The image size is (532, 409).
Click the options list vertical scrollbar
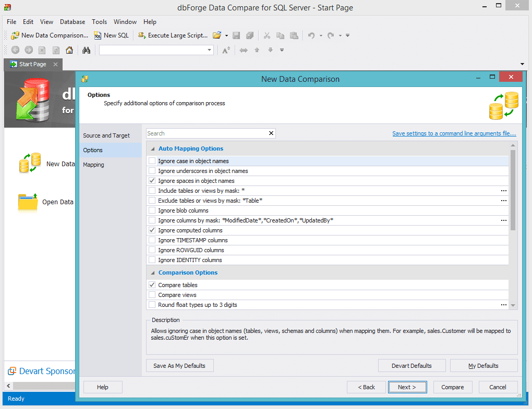tap(513, 190)
